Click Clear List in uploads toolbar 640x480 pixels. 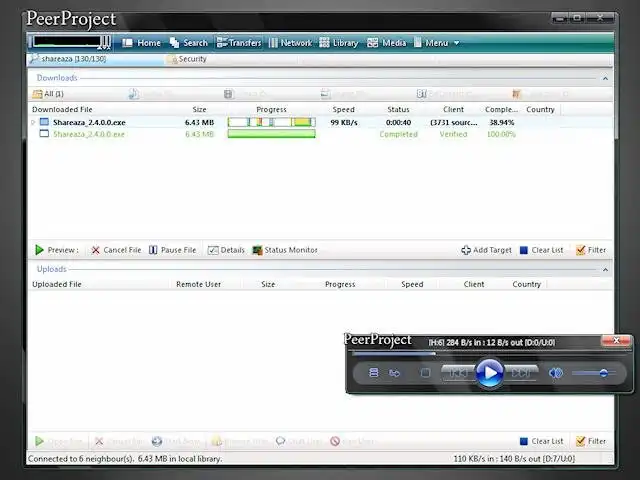[542, 441]
